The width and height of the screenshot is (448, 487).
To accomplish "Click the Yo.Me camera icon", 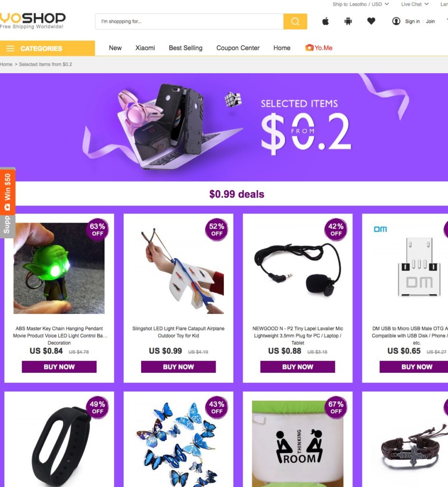I will [x=309, y=48].
